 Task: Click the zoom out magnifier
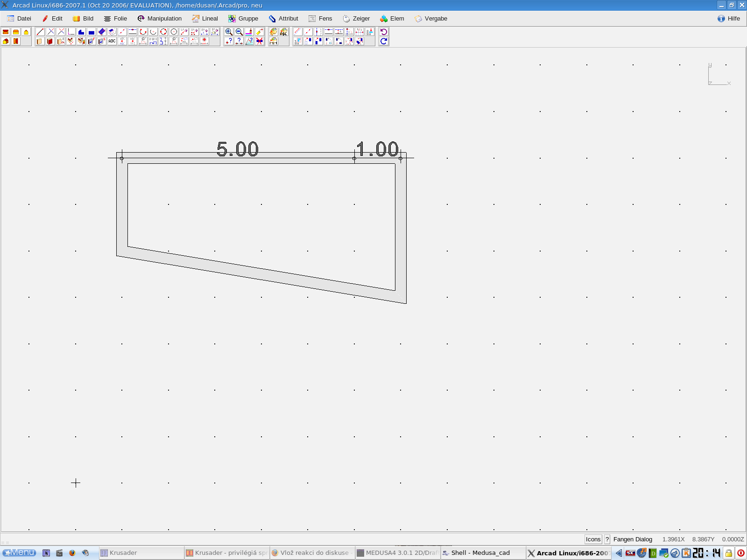239,32
